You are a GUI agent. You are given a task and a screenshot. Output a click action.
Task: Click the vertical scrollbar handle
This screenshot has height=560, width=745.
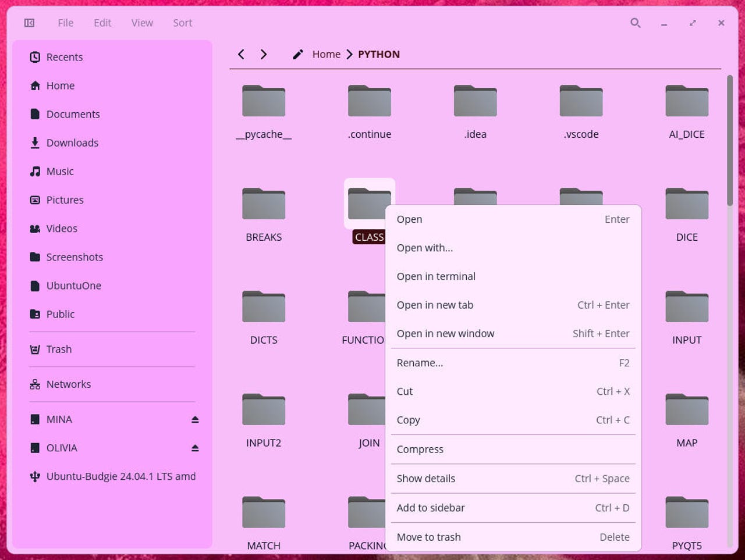(730, 140)
